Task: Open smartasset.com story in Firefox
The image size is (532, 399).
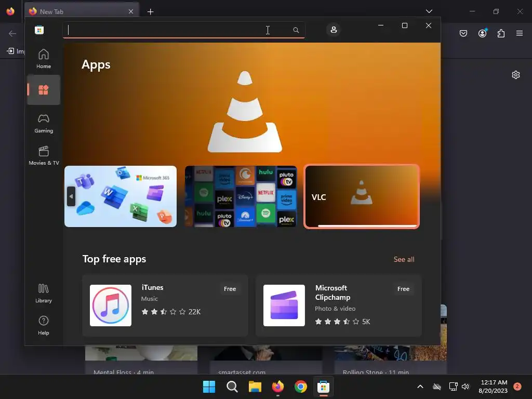Action: pyautogui.click(x=266, y=361)
